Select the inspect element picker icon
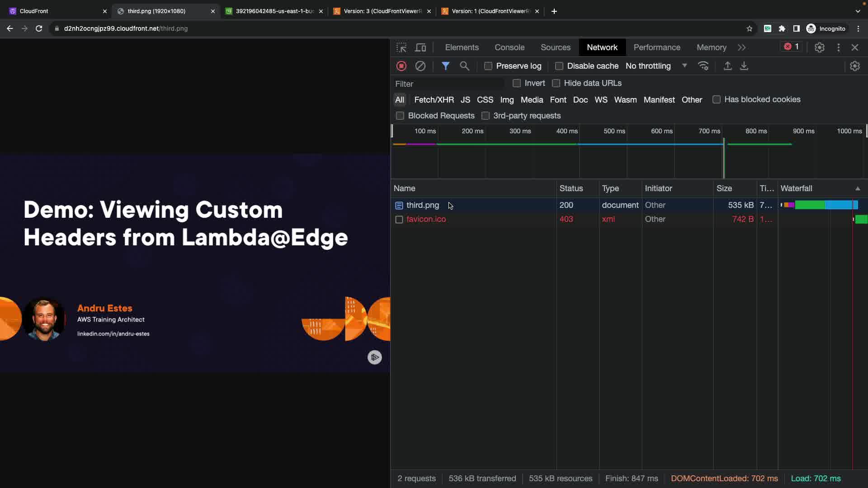Viewport: 868px width, 488px height. (x=401, y=47)
